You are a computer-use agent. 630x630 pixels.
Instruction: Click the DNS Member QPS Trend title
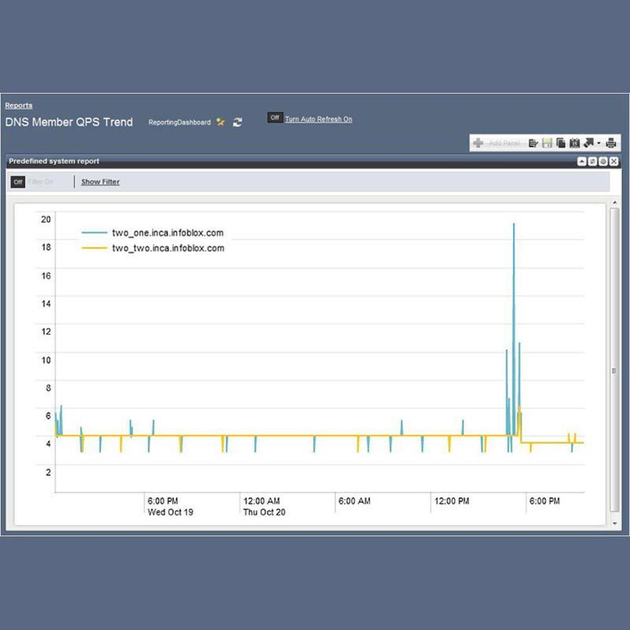point(69,122)
